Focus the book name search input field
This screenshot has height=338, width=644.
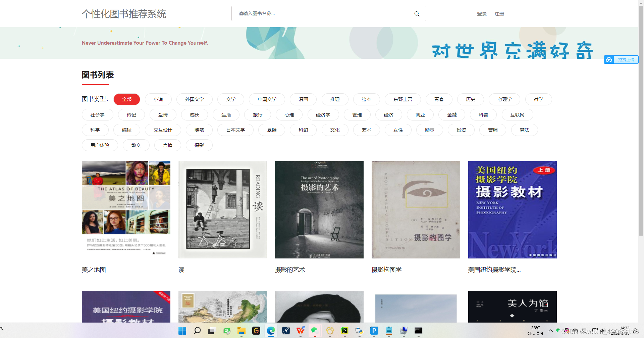point(328,13)
